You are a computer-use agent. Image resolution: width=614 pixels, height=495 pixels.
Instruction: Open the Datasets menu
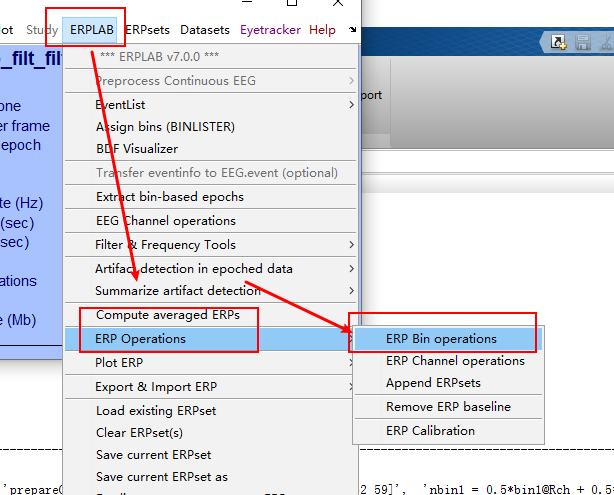[205, 30]
